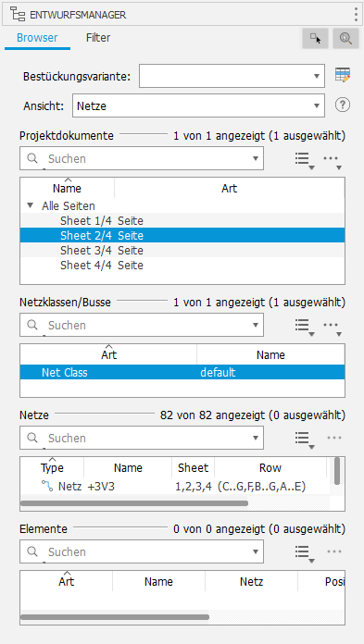Screen dimensions: 364x644
Task: Open the Ansicht dropdown showing Netze
Action: pyautogui.click(x=198, y=105)
